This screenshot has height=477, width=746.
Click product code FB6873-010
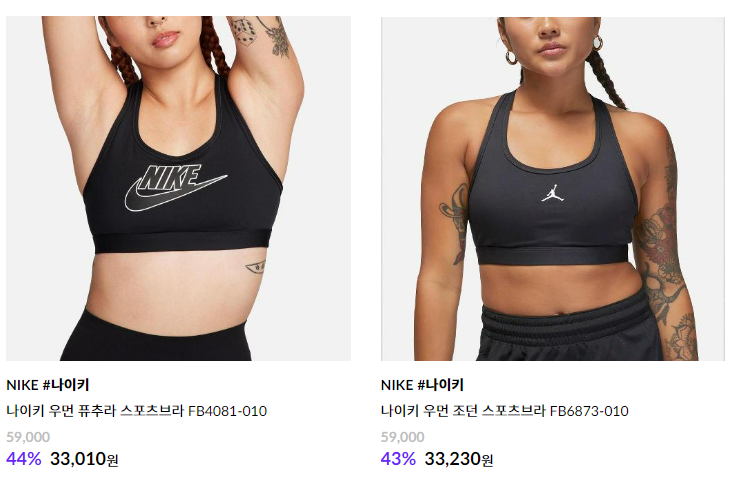589,411
